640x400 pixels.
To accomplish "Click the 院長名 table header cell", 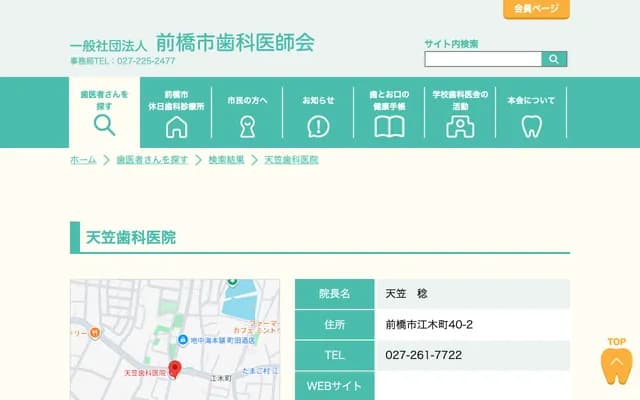I will click(335, 294).
